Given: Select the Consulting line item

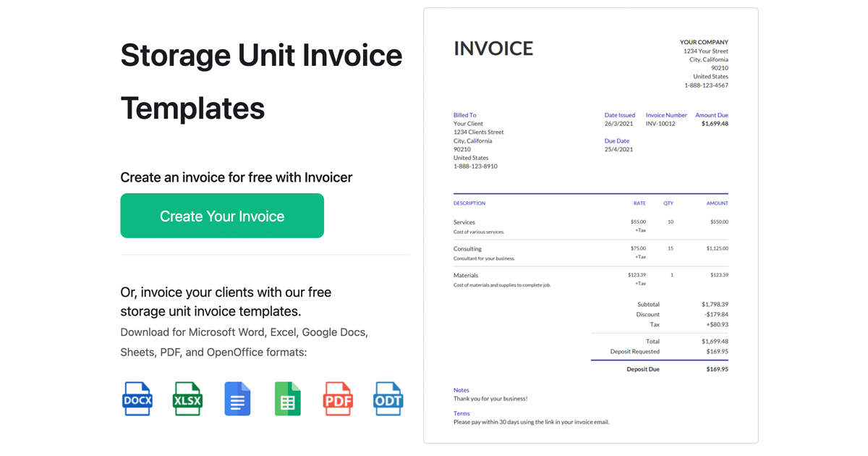Looking at the screenshot, I should (591, 253).
